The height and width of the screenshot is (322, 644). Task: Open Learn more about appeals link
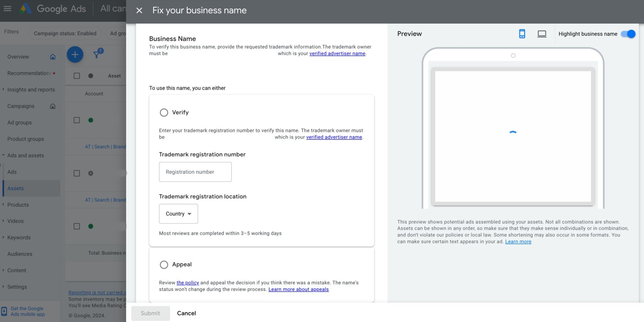298,289
